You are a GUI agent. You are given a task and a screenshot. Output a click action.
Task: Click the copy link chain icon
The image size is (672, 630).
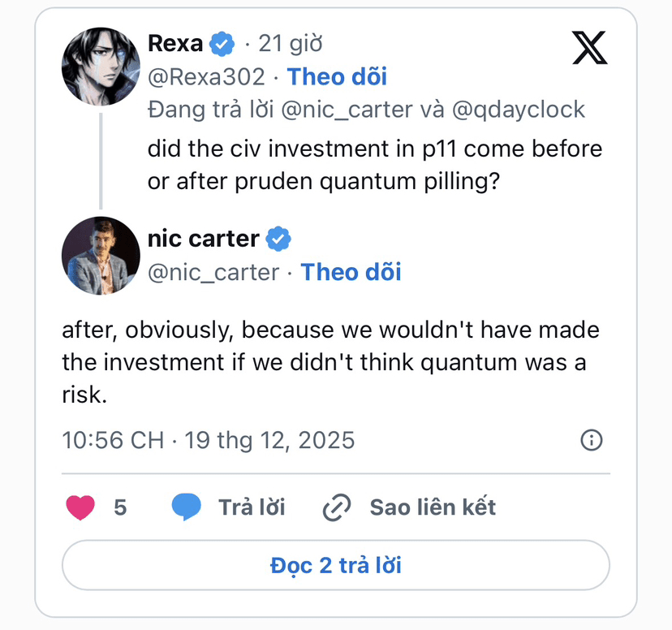point(336,507)
